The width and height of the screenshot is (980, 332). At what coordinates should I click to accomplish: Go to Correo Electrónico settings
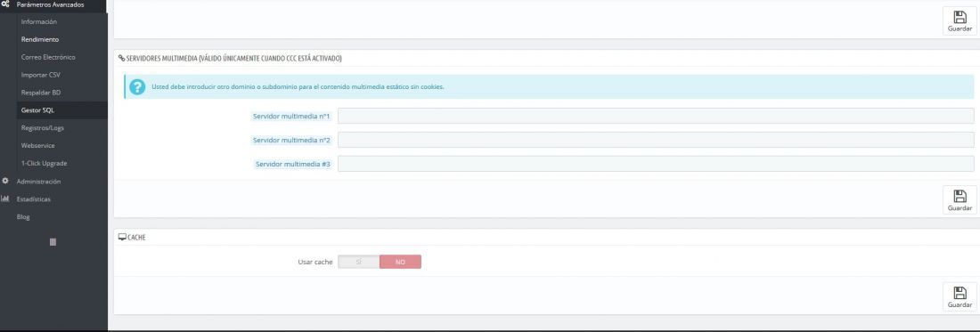48,58
